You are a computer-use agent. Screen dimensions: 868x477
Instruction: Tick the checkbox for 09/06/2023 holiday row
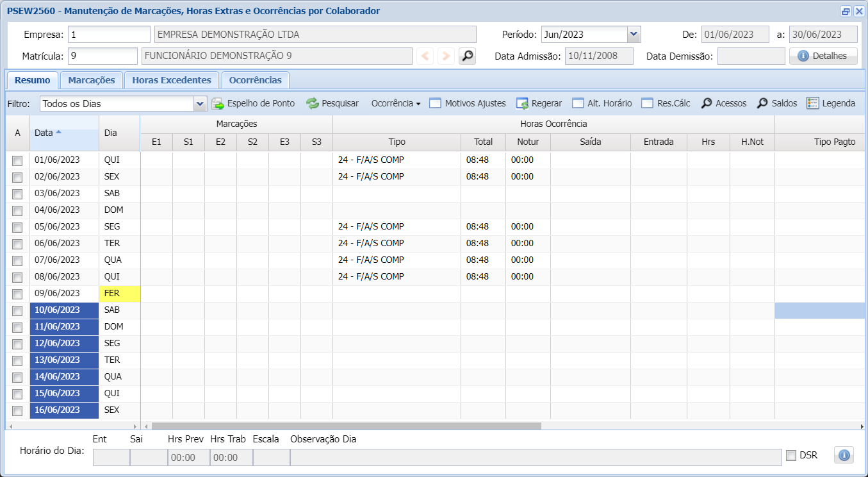tap(17, 294)
